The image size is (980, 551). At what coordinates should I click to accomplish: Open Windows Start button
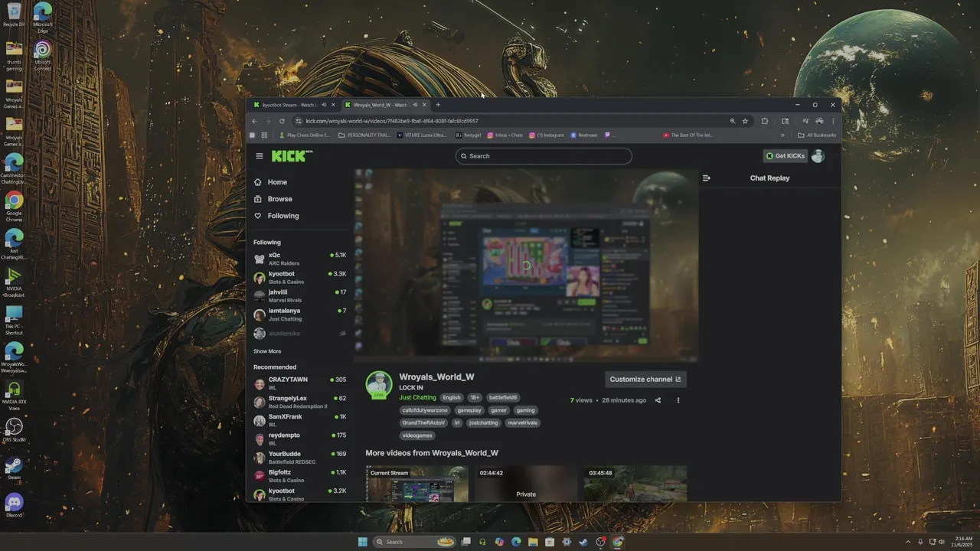click(x=363, y=542)
